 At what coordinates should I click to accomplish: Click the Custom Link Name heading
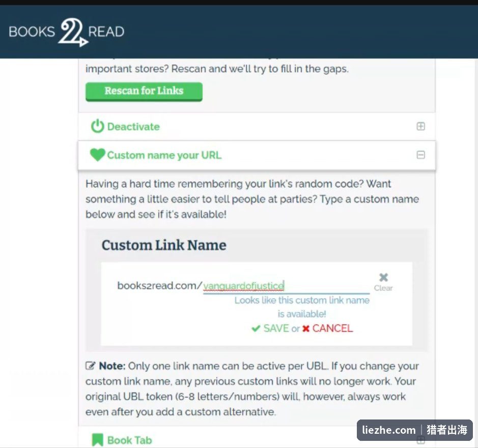coord(164,245)
